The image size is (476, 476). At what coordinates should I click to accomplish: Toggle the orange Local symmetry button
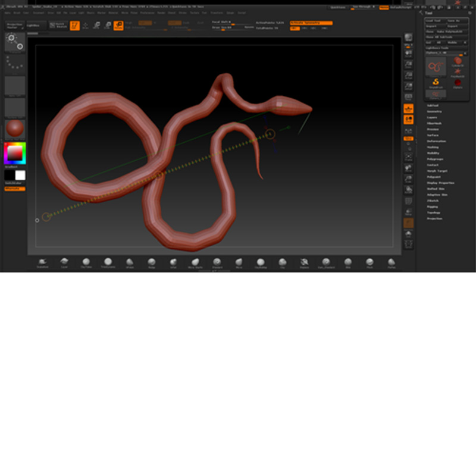click(x=408, y=120)
